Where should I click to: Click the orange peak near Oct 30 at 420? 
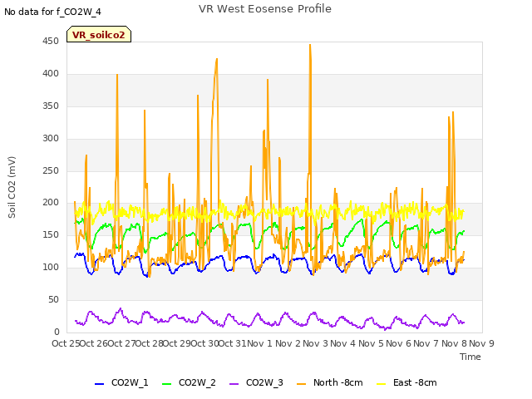click(x=216, y=59)
